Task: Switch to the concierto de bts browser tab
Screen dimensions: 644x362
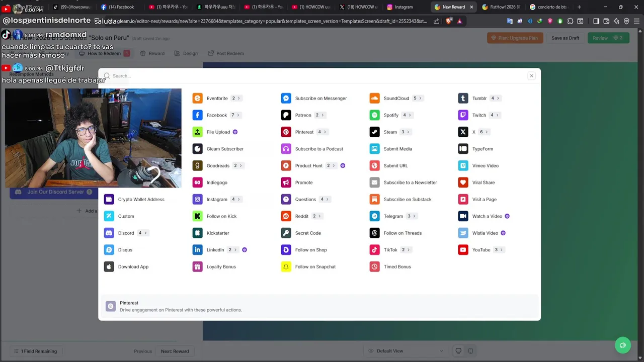Action: coord(547,7)
